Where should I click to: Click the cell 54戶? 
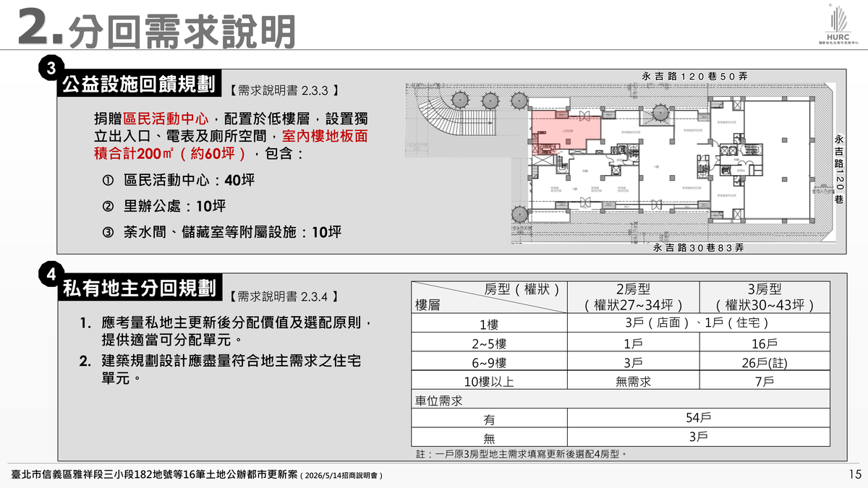click(x=699, y=418)
